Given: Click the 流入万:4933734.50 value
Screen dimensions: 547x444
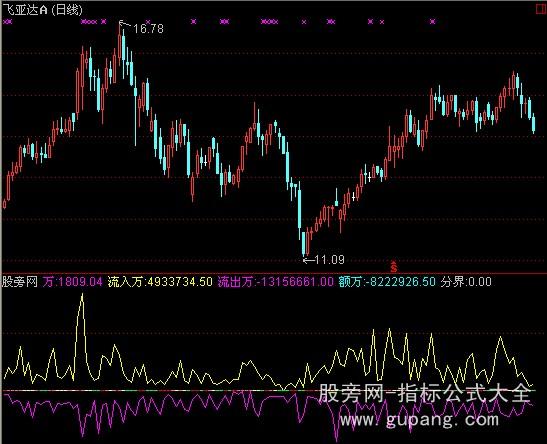Looking at the screenshot, I should coord(160,281).
